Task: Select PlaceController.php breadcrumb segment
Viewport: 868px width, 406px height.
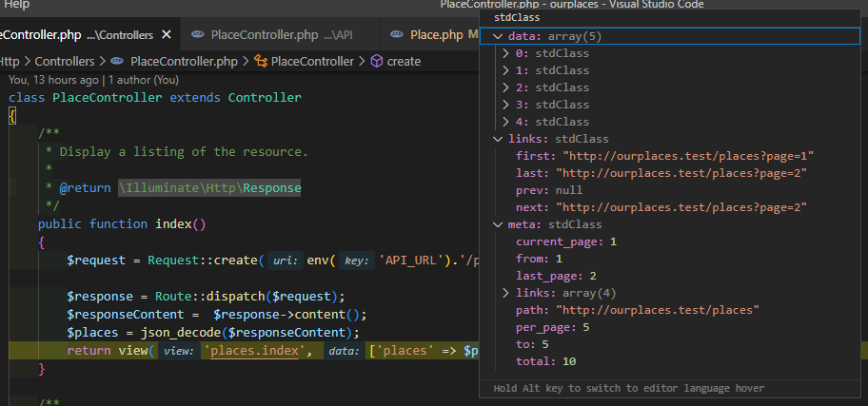Action: tap(184, 62)
